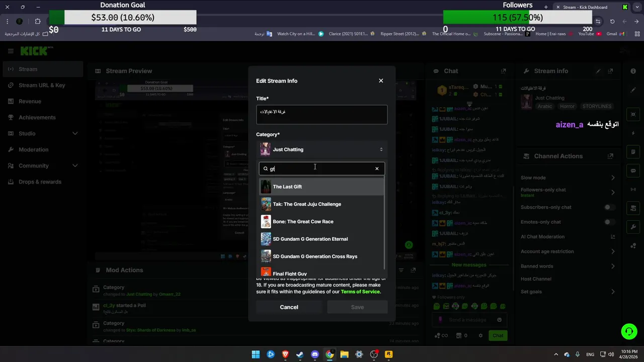Viewport: 644px width, 362px height.
Task: Open Achievements in sidebar
Action: coord(43,117)
